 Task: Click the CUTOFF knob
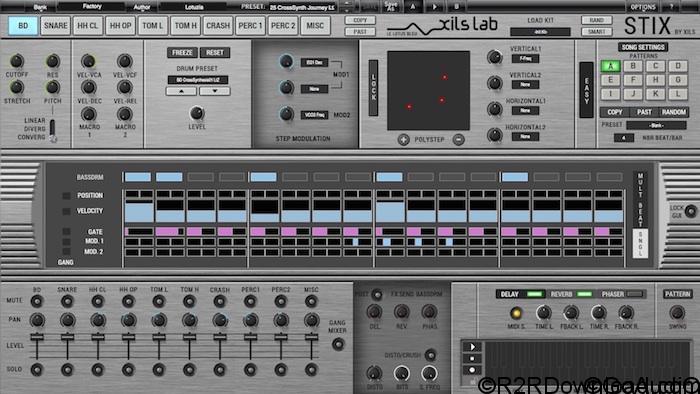(17, 61)
